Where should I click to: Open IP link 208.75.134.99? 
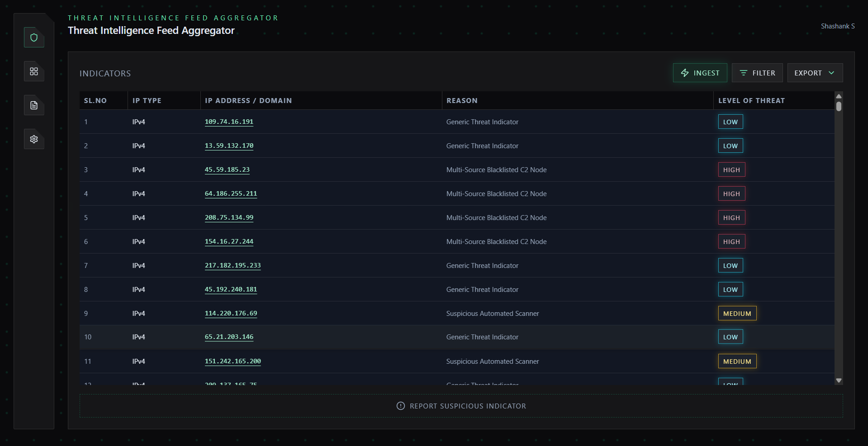coord(229,217)
